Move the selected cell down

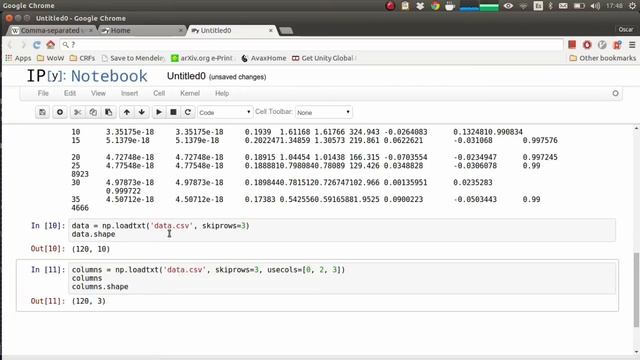(x=142, y=112)
